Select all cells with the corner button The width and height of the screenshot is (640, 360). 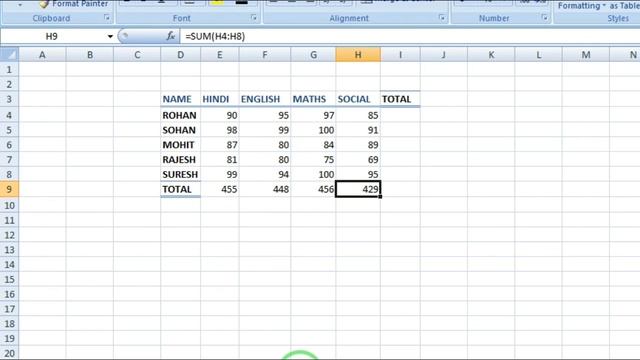tap(9, 55)
